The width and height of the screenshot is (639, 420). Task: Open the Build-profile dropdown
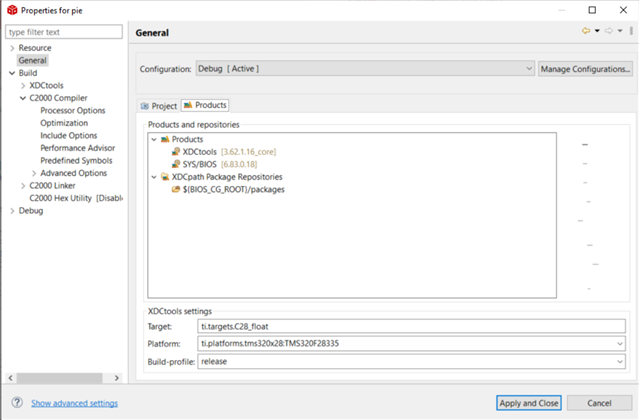tap(620, 362)
